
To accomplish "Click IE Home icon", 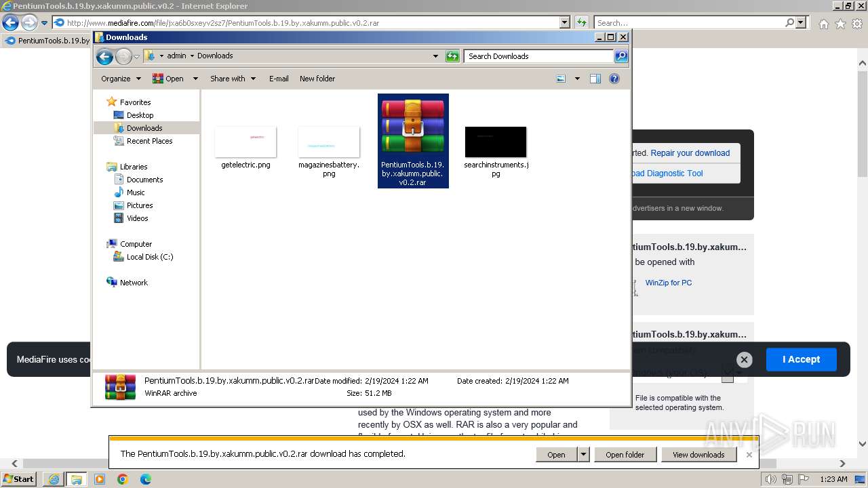I will point(823,24).
